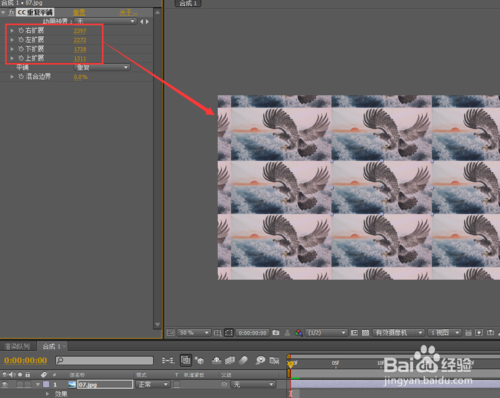The width and height of the screenshot is (500, 398).
Task: Toggle fast previews icon
Action: [x=479, y=333]
